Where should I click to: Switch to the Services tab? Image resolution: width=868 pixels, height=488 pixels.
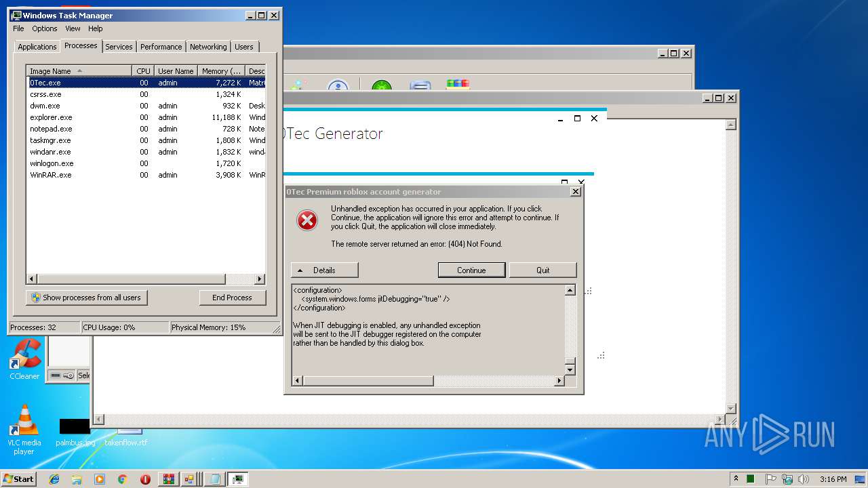tap(119, 47)
